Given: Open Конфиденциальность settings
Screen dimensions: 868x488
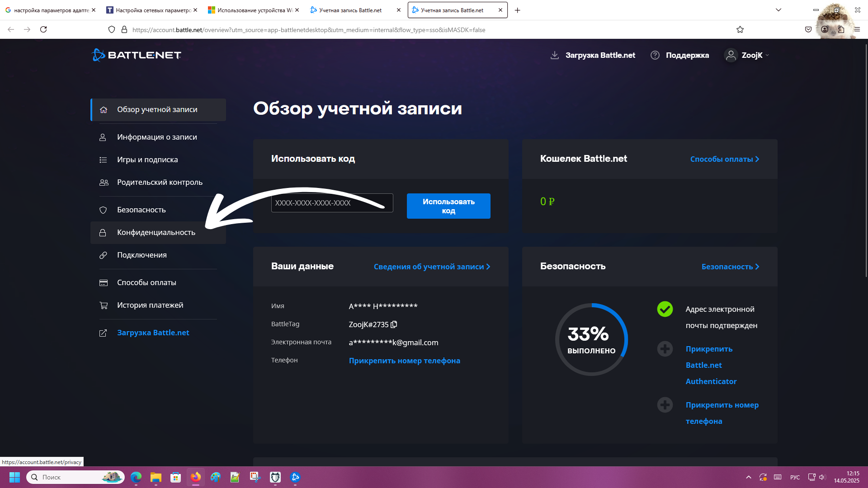Looking at the screenshot, I should (x=158, y=232).
